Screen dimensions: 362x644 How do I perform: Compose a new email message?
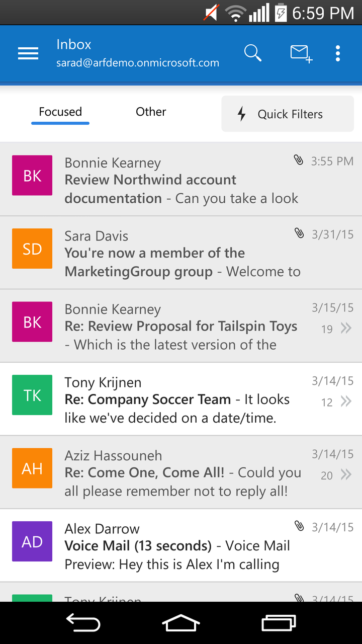click(x=301, y=53)
